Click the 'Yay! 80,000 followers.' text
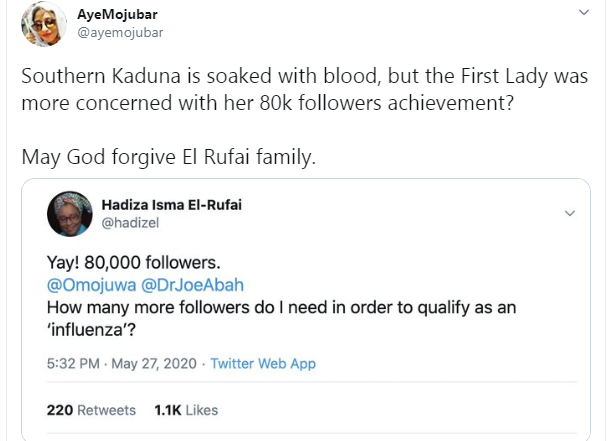614x441 pixels. click(132, 263)
